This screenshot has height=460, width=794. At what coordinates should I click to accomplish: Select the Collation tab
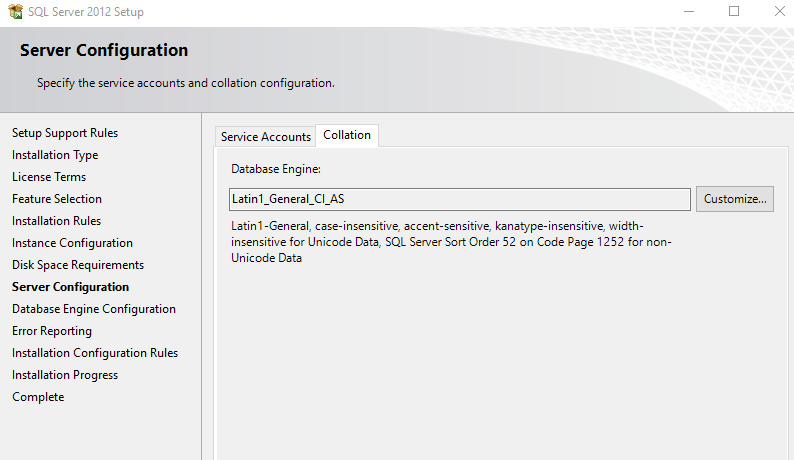pyautogui.click(x=347, y=135)
